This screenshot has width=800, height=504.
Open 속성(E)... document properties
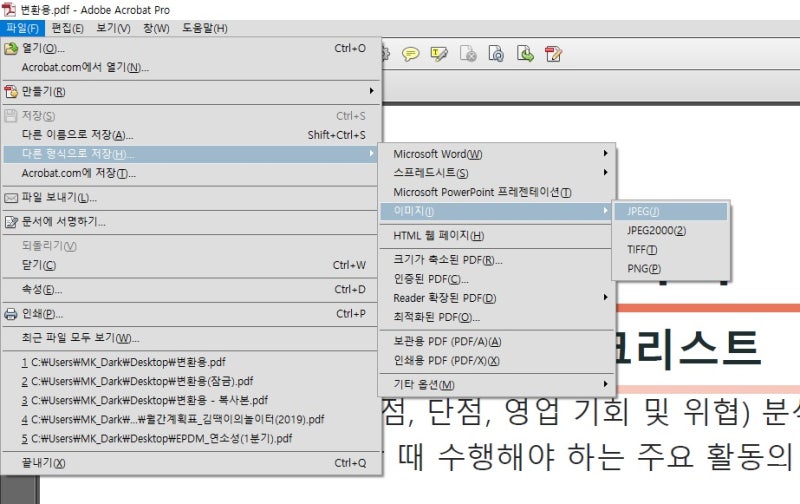point(191,290)
